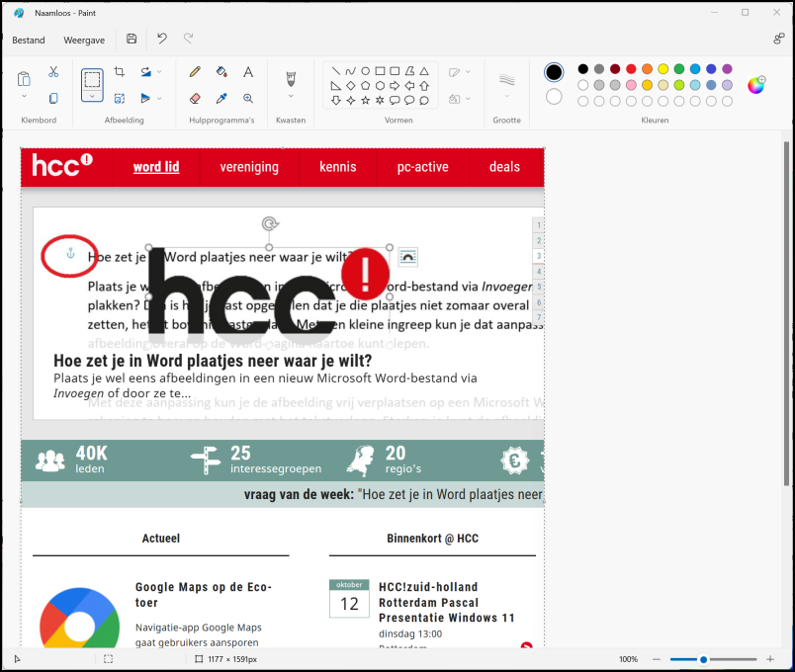Pick the Cloud callout shape
The image size is (795, 672).
coord(424,101)
